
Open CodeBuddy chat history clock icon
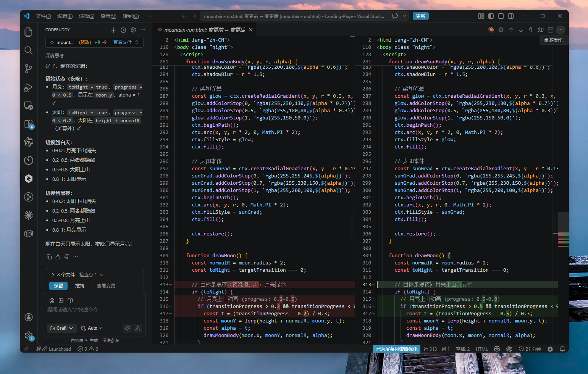click(x=123, y=30)
